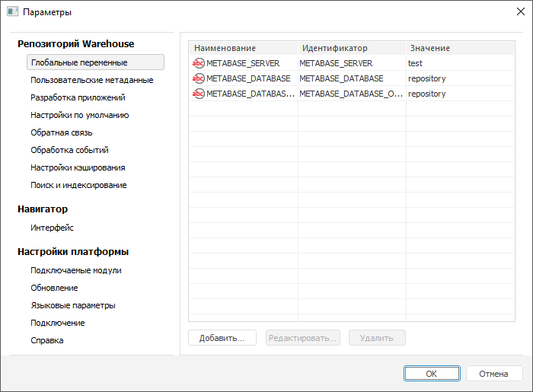Click the abc icon beside METABASE_SERVER
This screenshot has width=533, height=392.
(x=198, y=63)
